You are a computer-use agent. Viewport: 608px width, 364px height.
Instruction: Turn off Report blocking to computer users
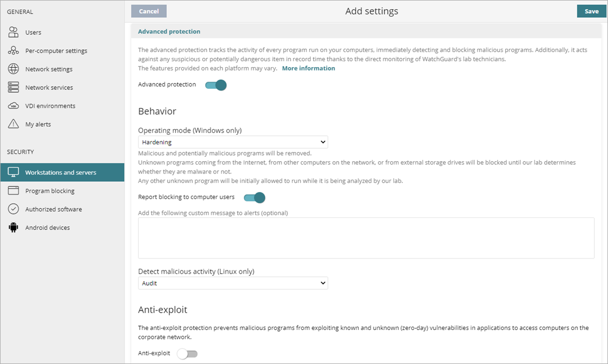point(254,198)
